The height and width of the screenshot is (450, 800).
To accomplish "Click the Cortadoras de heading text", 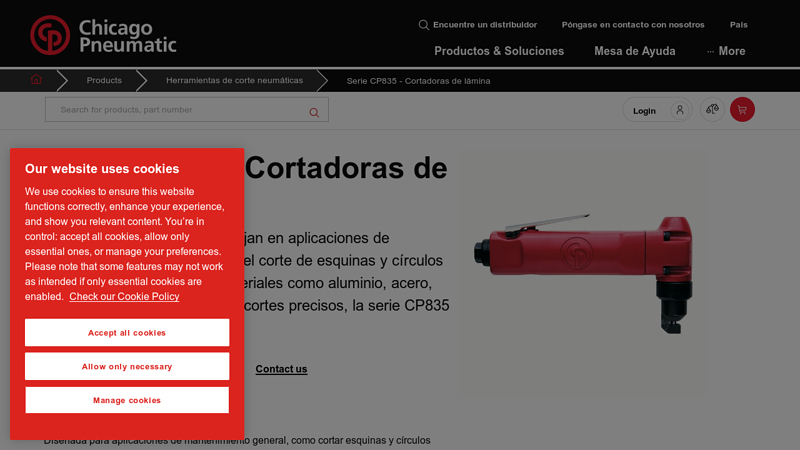I will (x=346, y=168).
